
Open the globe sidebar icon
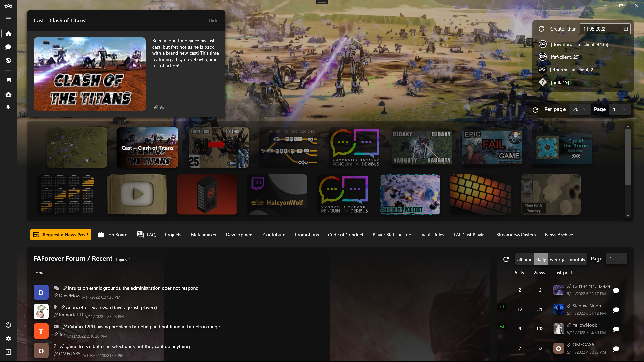click(8, 60)
